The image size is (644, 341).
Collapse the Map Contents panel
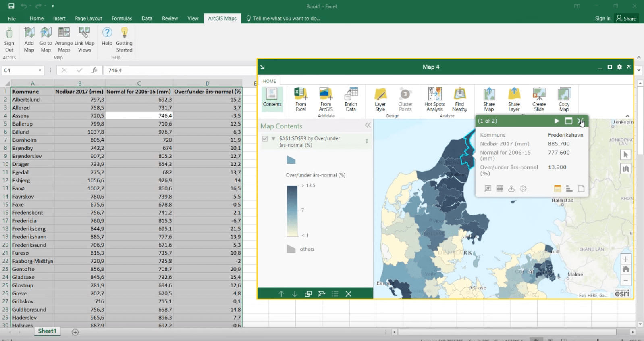tap(368, 126)
